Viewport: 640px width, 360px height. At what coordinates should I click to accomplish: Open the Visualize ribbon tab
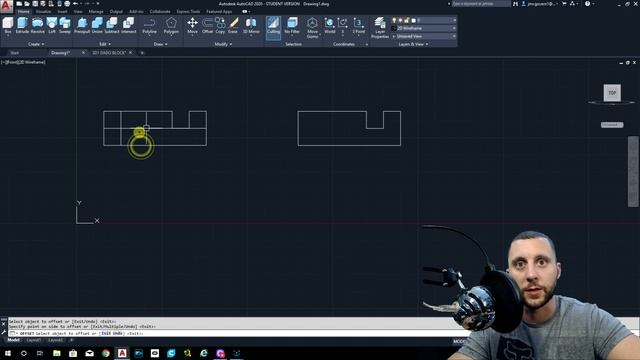tap(43, 11)
